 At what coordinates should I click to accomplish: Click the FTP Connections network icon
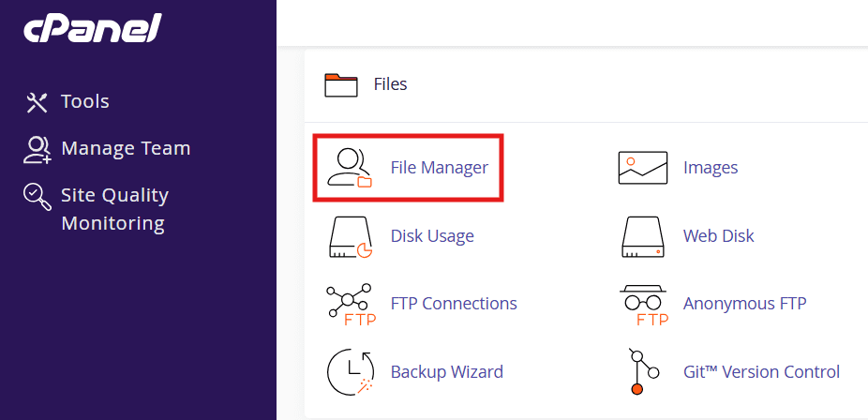pyautogui.click(x=350, y=304)
